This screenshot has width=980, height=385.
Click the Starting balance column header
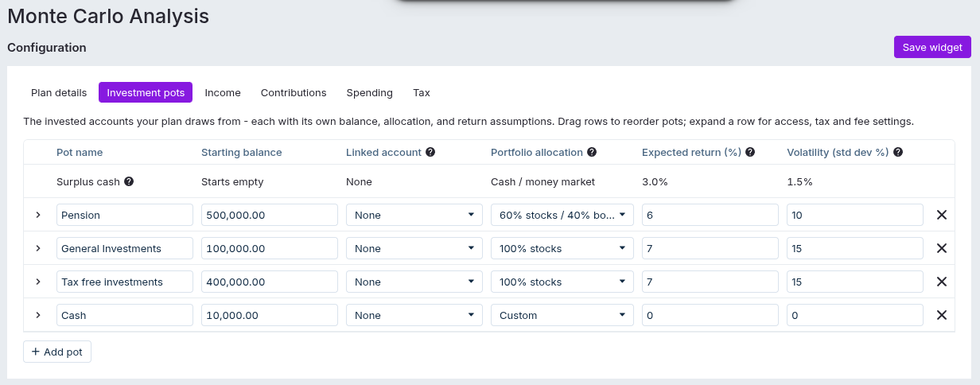click(242, 152)
